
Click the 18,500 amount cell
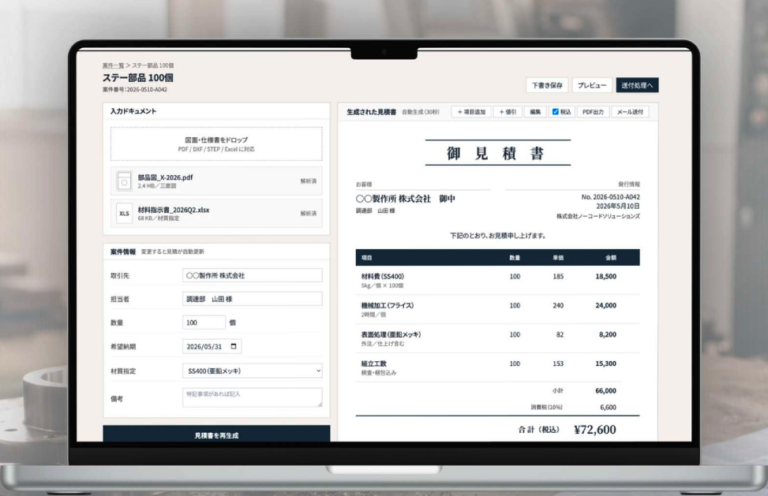coord(606,277)
